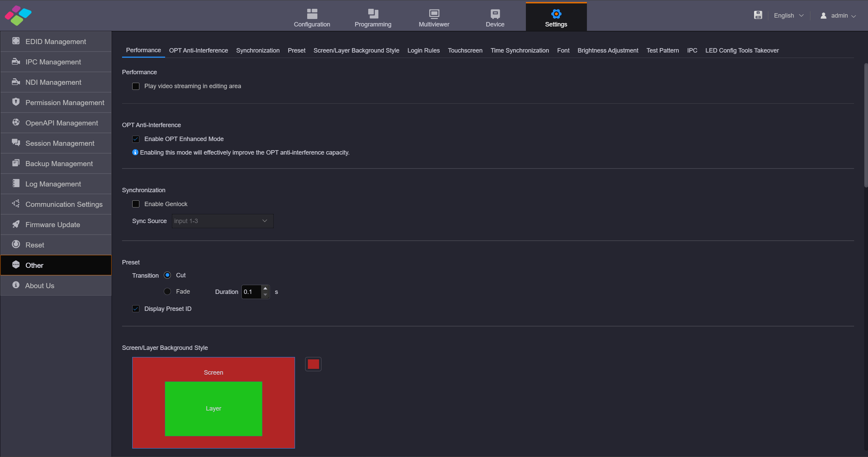Click the save icon in top bar
868x457 pixels.
pyautogui.click(x=758, y=15)
